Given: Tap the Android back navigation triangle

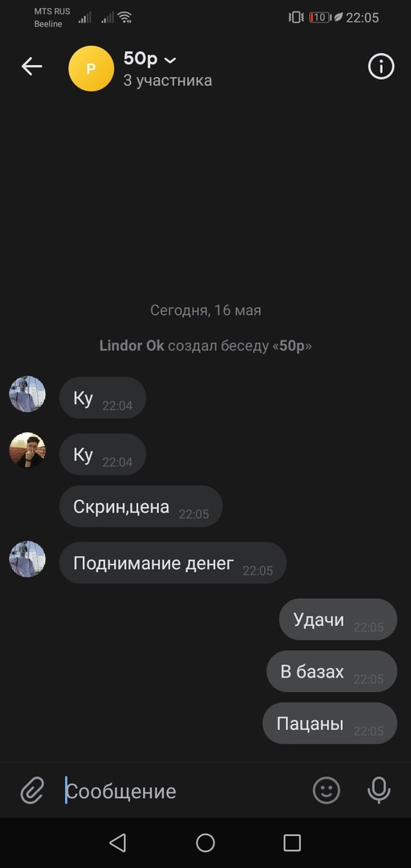Looking at the screenshot, I should pos(118,842).
